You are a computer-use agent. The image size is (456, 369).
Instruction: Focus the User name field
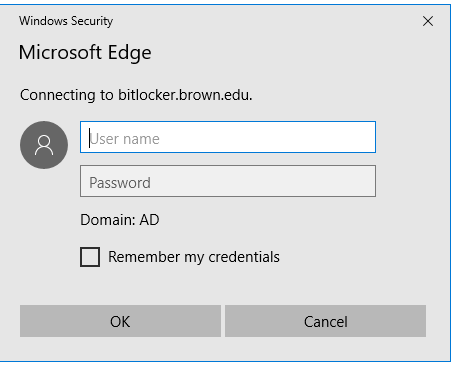[x=228, y=137]
